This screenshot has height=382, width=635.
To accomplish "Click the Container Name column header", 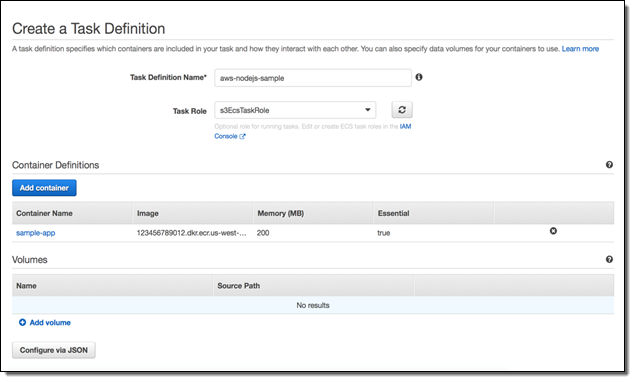I will pos(45,213).
